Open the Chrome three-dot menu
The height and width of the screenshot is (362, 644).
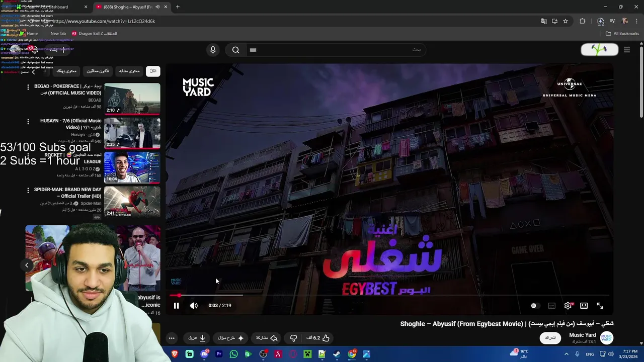(636, 21)
